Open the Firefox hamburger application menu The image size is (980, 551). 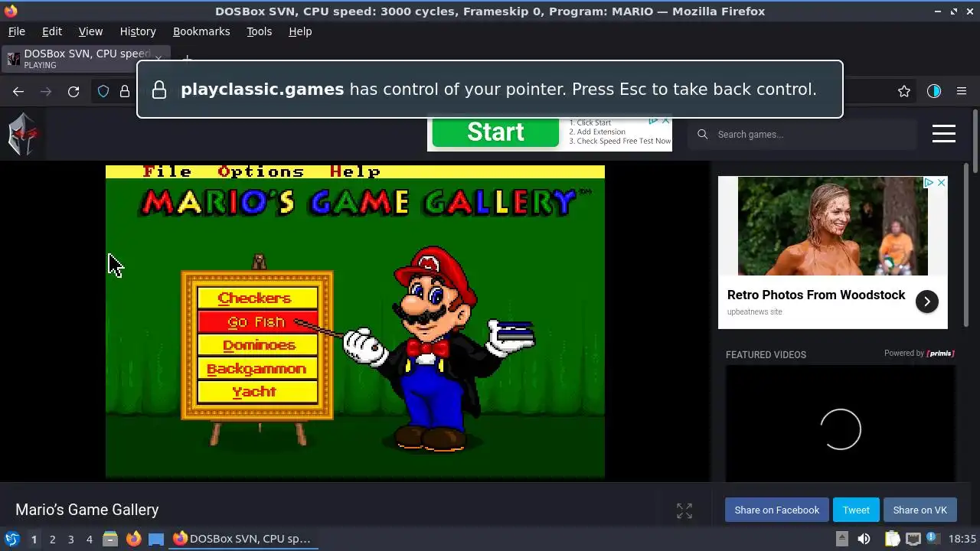click(x=962, y=91)
